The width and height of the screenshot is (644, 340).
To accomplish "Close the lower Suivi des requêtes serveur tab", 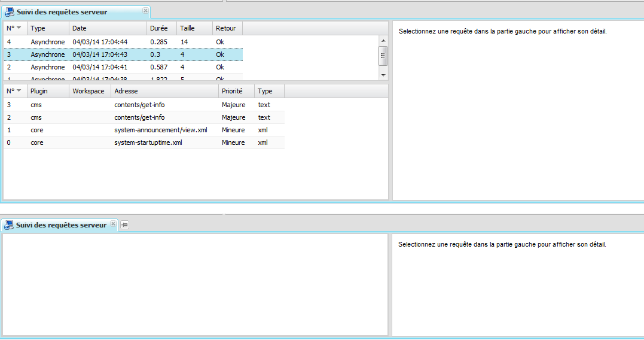I will pyautogui.click(x=113, y=224).
